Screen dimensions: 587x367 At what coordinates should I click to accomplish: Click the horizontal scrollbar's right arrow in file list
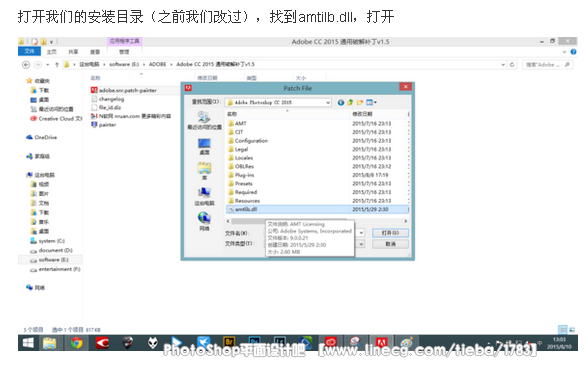tap(405, 221)
